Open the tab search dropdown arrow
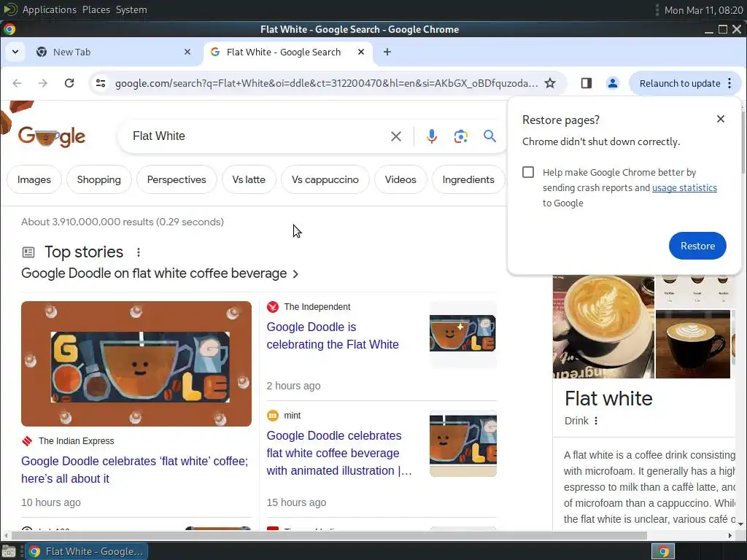The height and width of the screenshot is (560, 747). point(15,52)
